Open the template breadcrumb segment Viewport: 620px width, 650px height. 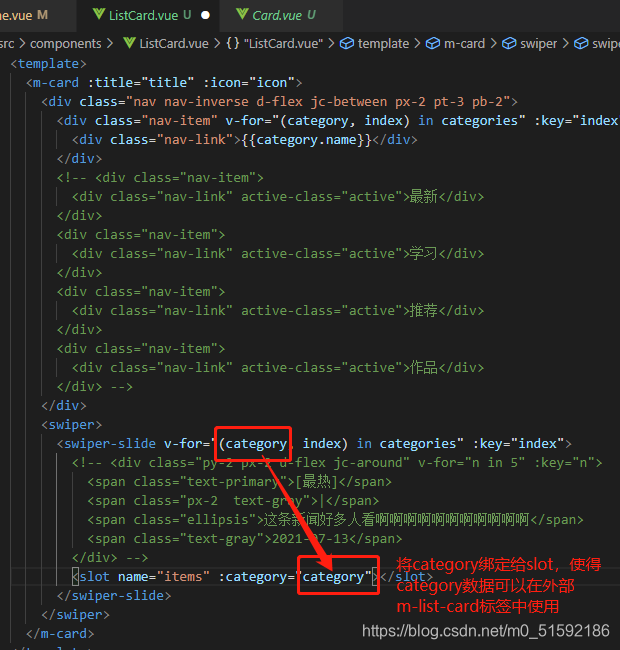383,44
